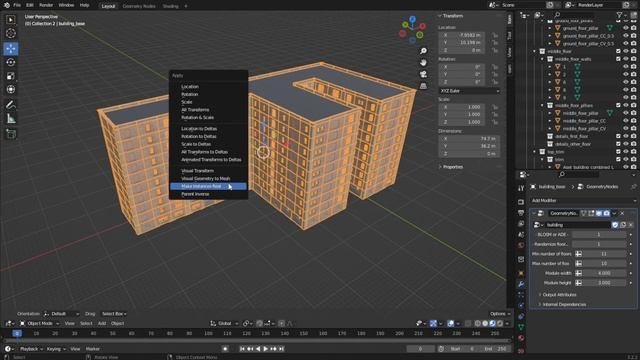Open the Edit menu in top bar
Viewport: 640px width, 360px height.
click(x=30, y=5)
